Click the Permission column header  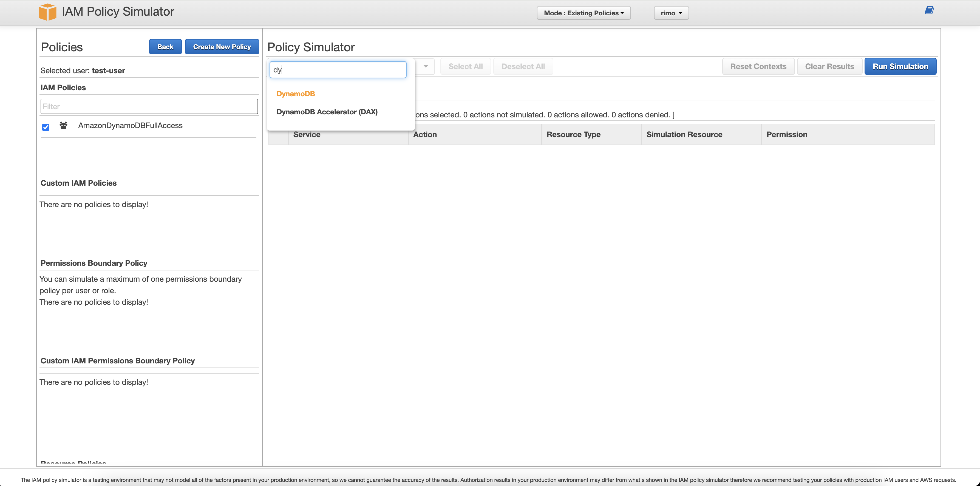[787, 135]
